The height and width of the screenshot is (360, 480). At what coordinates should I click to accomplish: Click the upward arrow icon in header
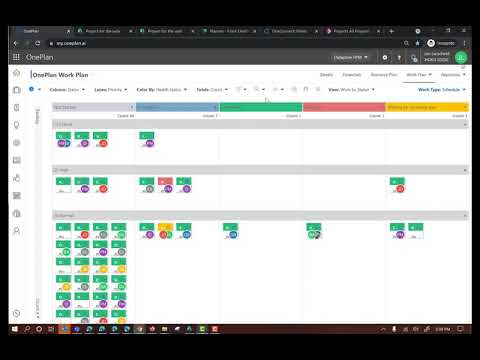(399, 58)
